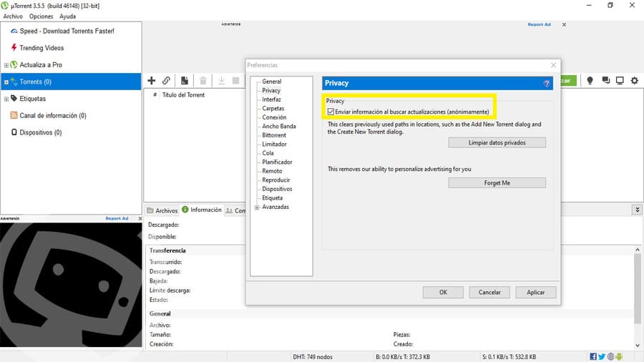Click Report Ad link above sidebar ad
644x362 pixels.
tap(117, 218)
